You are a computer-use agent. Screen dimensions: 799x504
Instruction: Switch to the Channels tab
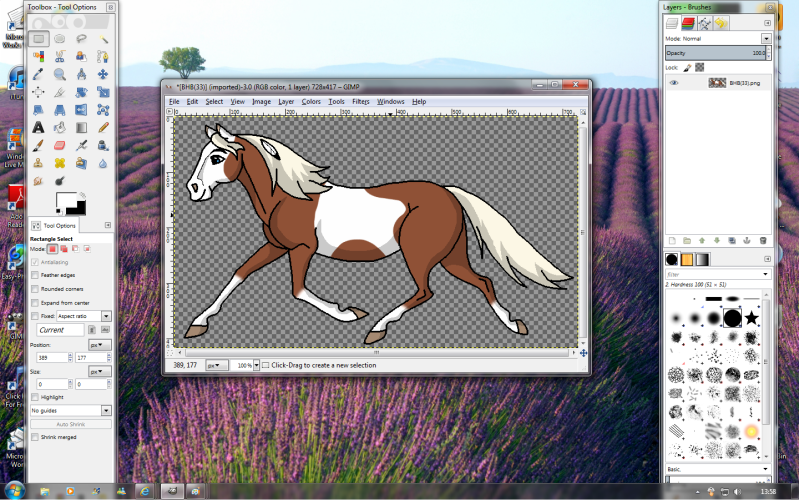click(688, 23)
